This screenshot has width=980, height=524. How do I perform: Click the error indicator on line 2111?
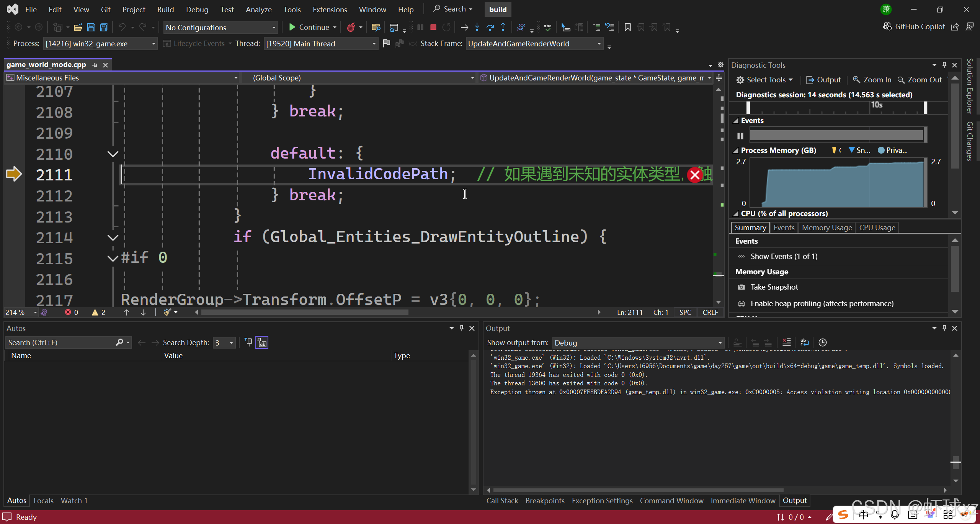click(x=694, y=175)
